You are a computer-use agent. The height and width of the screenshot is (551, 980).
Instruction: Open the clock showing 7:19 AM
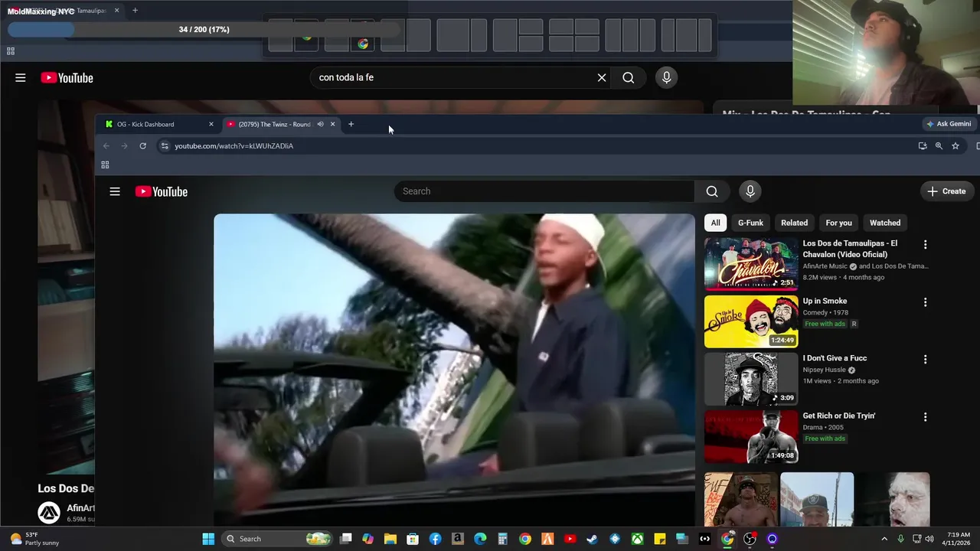(x=959, y=539)
